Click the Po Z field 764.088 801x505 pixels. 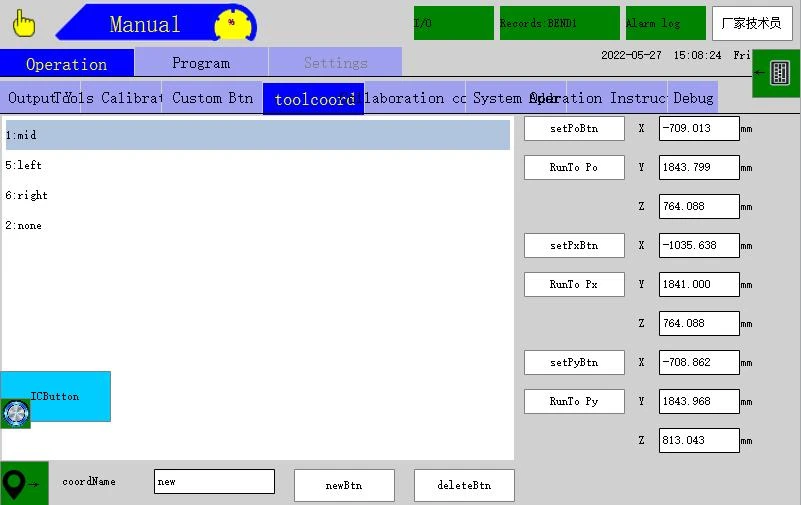coord(699,206)
